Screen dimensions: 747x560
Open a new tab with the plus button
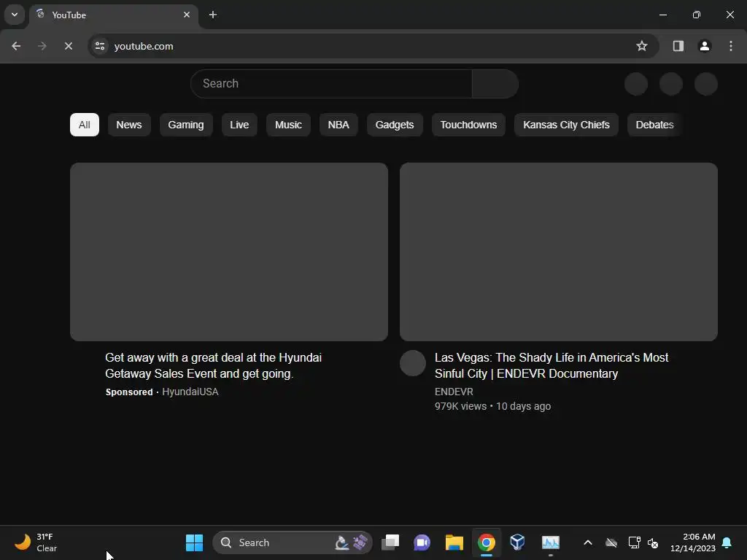point(213,15)
